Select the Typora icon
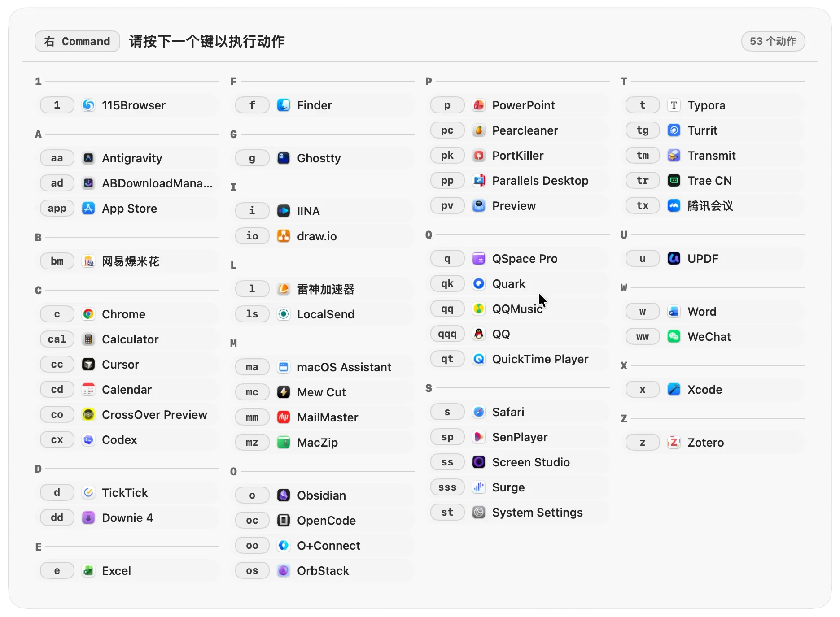840x617 pixels. pos(674,105)
